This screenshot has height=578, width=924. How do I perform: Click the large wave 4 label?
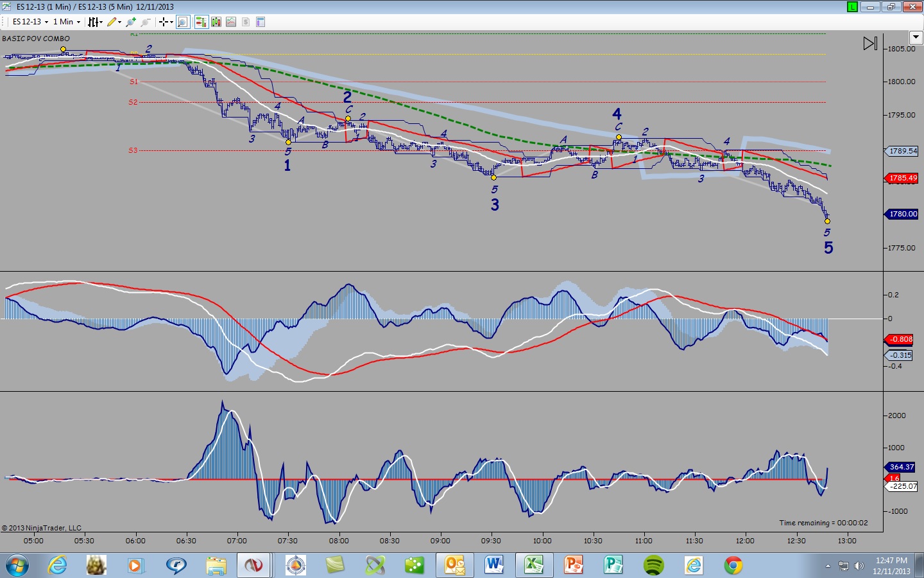point(617,114)
